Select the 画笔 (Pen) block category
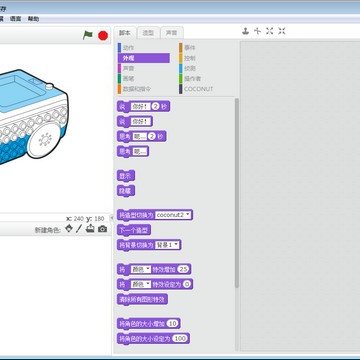360x360 pixels. [144, 79]
